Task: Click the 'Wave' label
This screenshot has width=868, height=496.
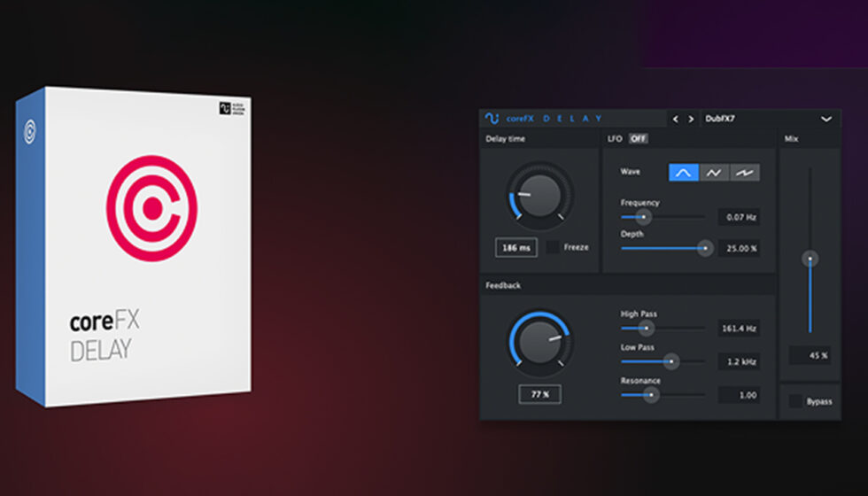Action: [x=630, y=172]
